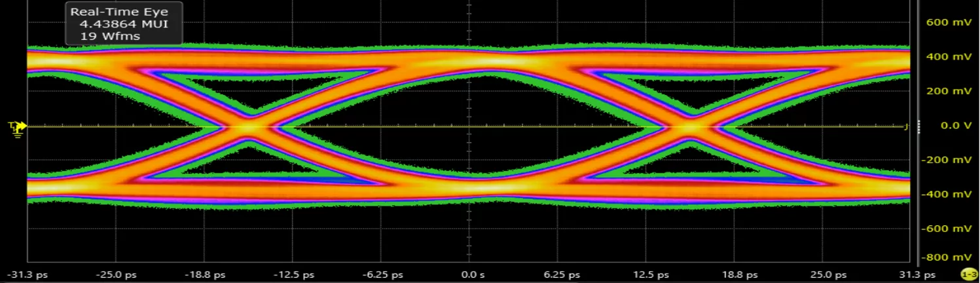Select the Real-Time Eye readout badge
The width and height of the screenshot is (980, 283).
pos(122,24)
